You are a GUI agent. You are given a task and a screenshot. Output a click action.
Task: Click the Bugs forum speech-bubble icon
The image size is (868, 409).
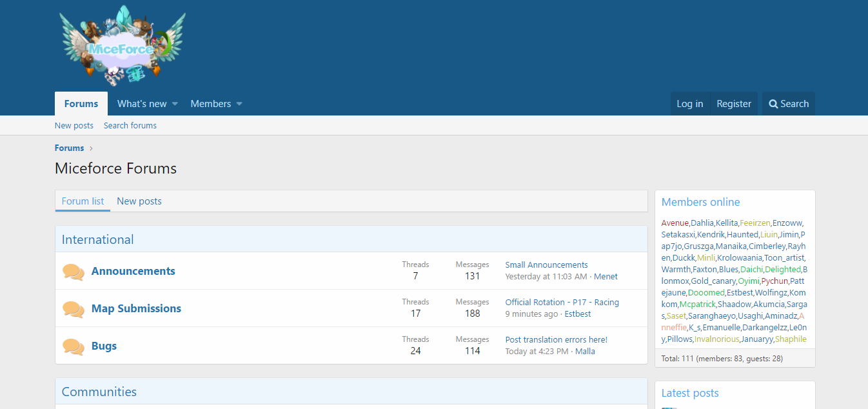[x=74, y=346]
